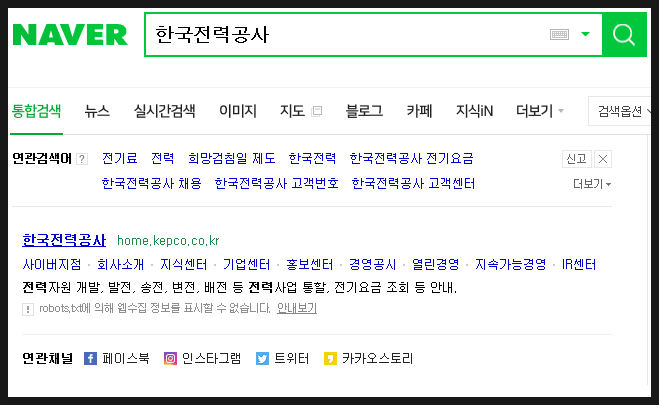Open related search 희망검침일 제도
The height and width of the screenshot is (405, 659).
[x=232, y=158]
